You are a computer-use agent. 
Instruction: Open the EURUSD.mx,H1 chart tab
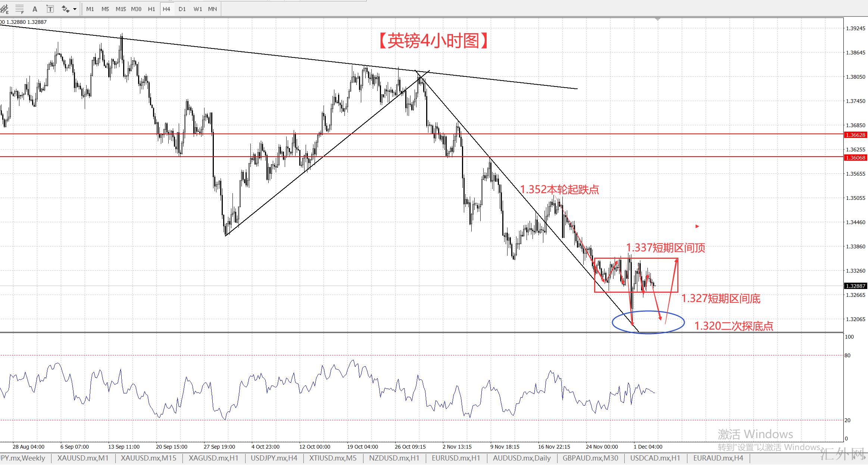[456, 458]
